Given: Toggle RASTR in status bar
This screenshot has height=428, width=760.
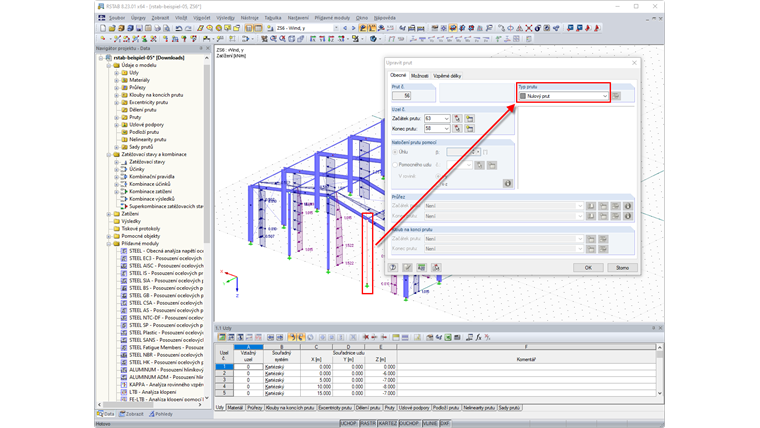Looking at the screenshot, I should pyautogui.click(x=368, y=424).
